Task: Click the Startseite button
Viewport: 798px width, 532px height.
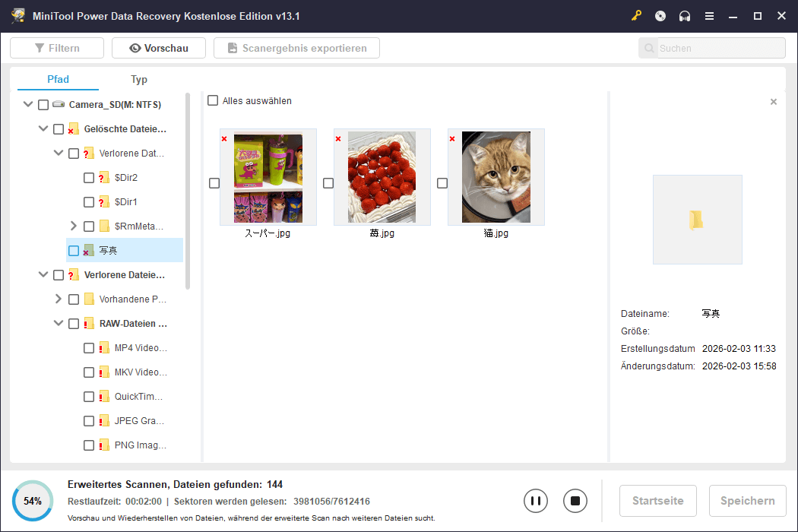Action: point(658,501)
